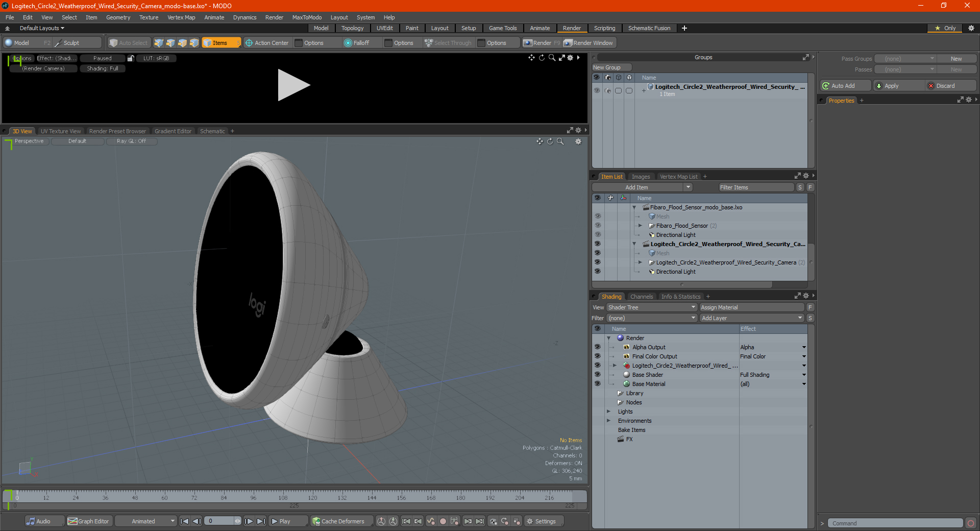
Task: Toggle visibility of Final Color Output layer
Action: 597,356
